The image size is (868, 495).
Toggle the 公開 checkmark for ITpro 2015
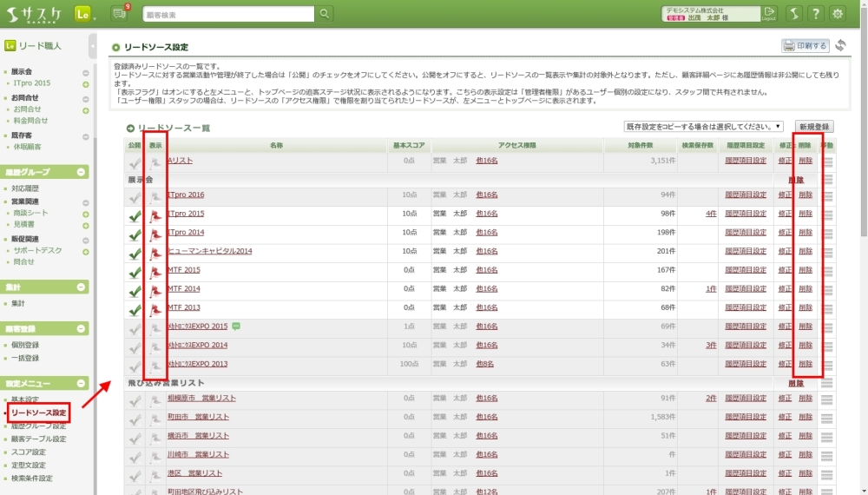pyautogui.click(x=135, y=214)
